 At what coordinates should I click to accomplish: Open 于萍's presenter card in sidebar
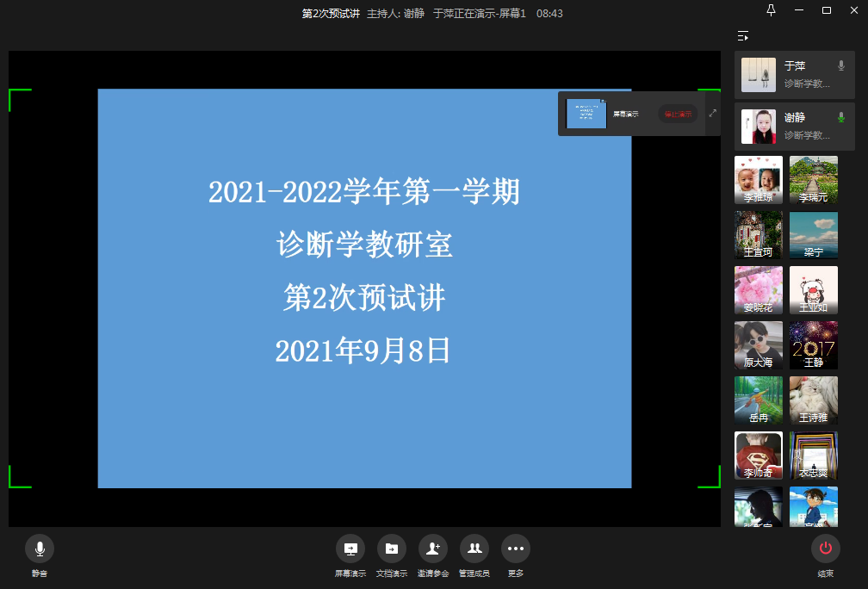[x=794, y=75]
